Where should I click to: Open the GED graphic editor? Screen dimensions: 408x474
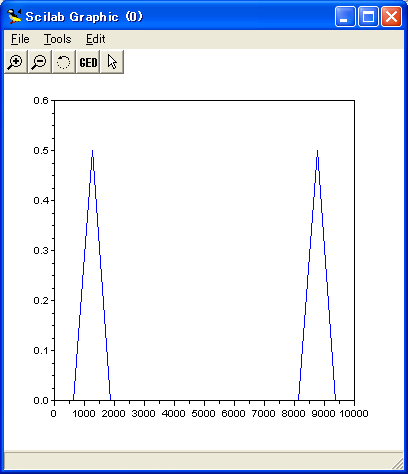88,62
